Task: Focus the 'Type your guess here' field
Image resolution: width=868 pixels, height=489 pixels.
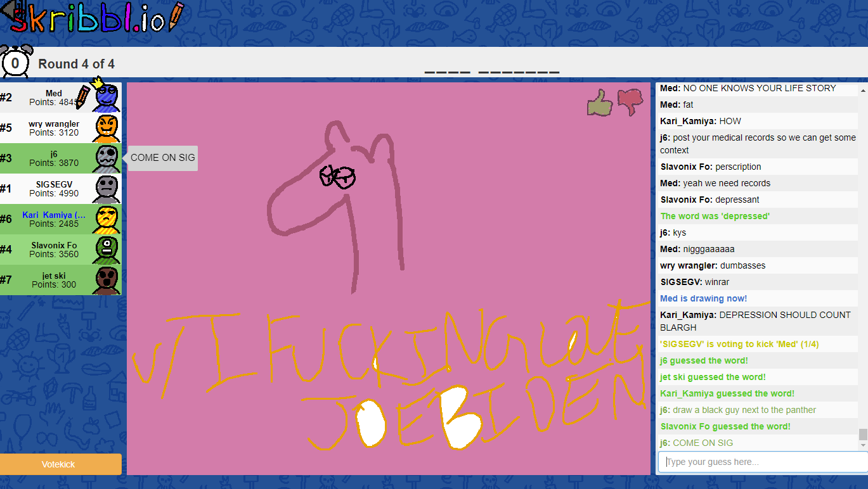Action: tap(762, 462)
